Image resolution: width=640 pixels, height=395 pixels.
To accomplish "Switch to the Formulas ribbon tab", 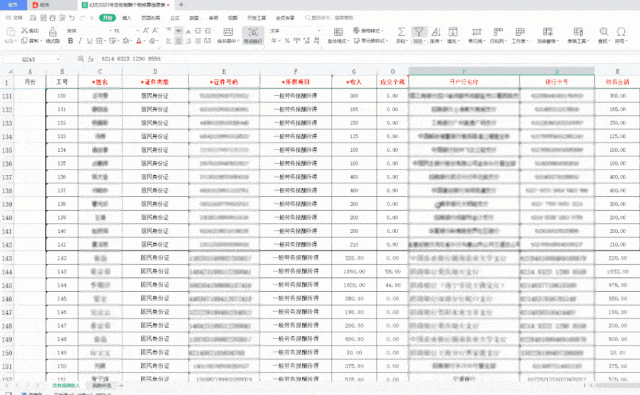I will click(175, 18).
